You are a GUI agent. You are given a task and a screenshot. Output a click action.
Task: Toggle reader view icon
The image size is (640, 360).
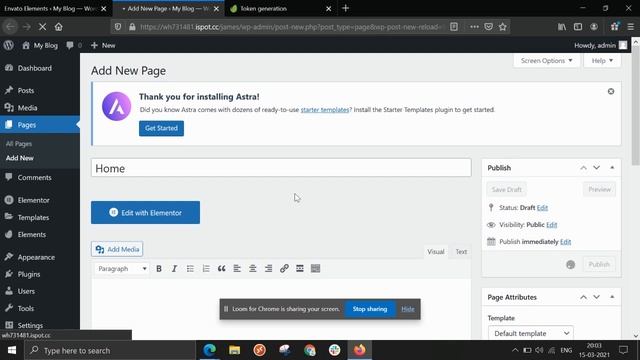click(453, 27)
